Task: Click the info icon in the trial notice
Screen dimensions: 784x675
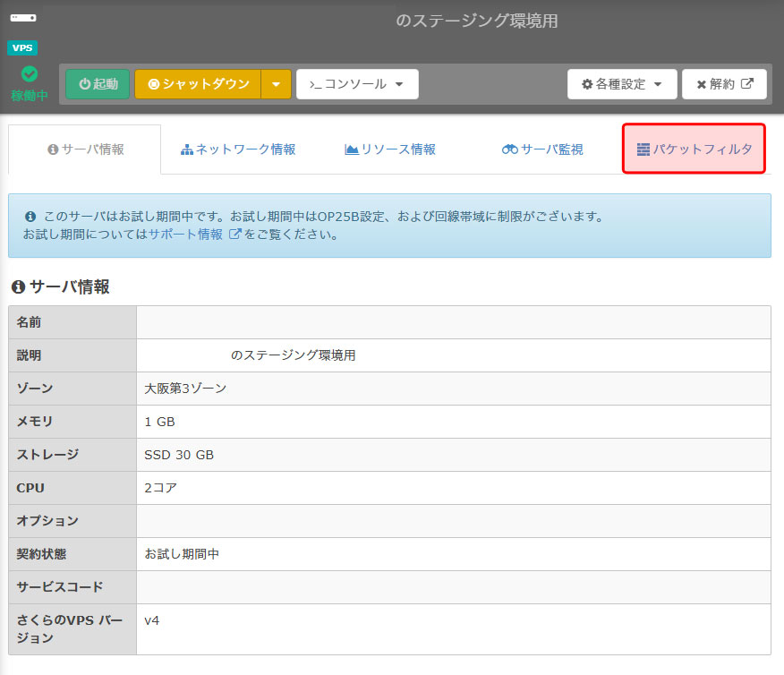Action: [x=30, y=217]
